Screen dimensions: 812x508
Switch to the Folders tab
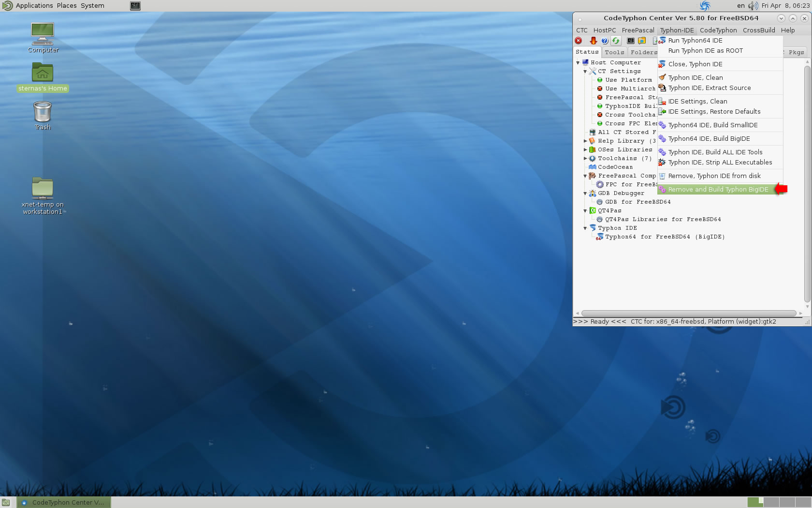point(643,52)
